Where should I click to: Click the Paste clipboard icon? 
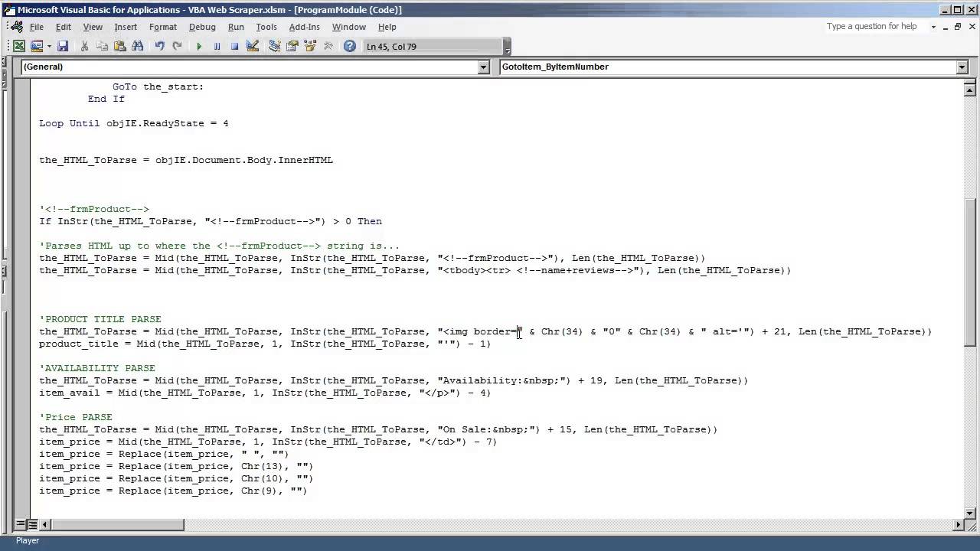[120, 46]
